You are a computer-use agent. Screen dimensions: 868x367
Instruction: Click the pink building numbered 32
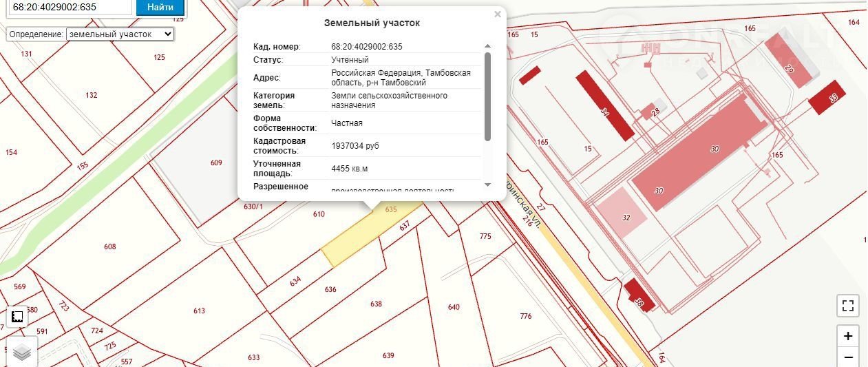click(622, 214)
